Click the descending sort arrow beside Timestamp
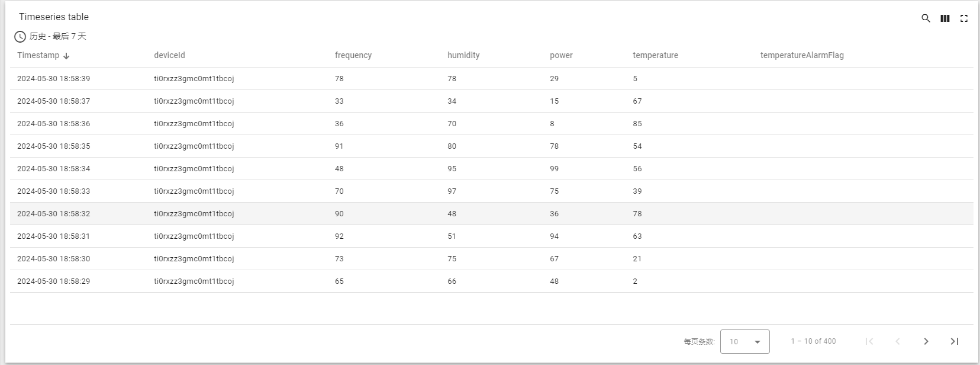 [x=66, y=56]
